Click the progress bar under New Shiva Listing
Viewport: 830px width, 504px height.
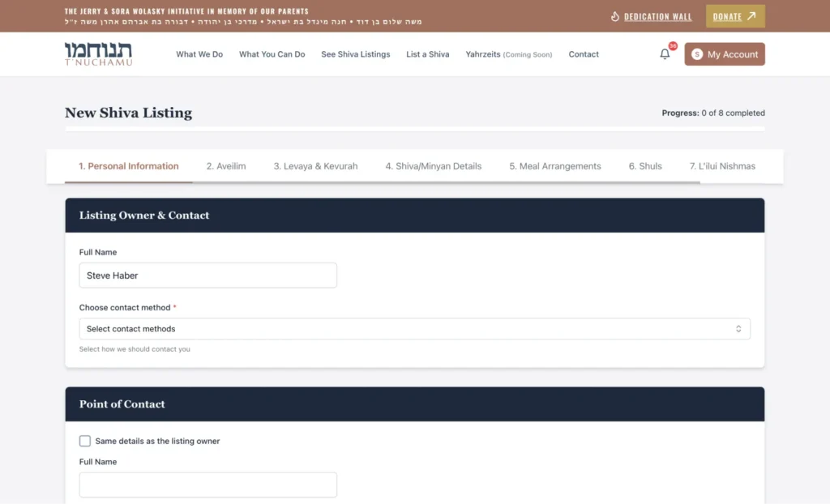pyautogui.click(x=414, y=128)
